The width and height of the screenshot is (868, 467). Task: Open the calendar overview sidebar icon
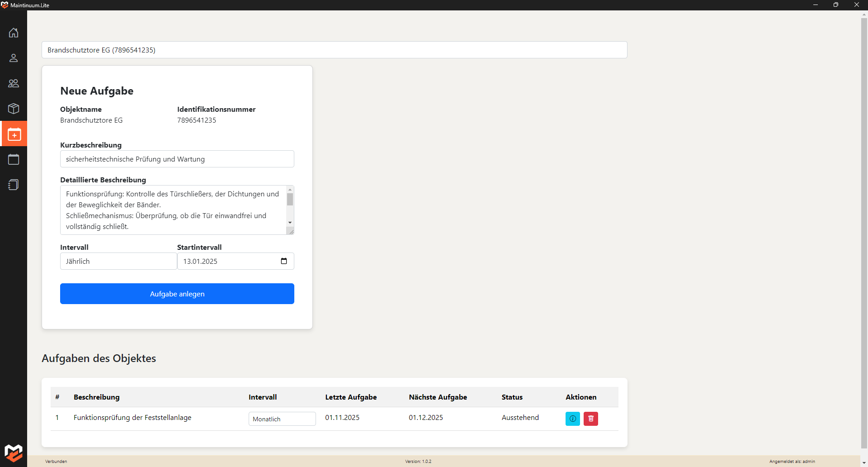click(14, 159)
